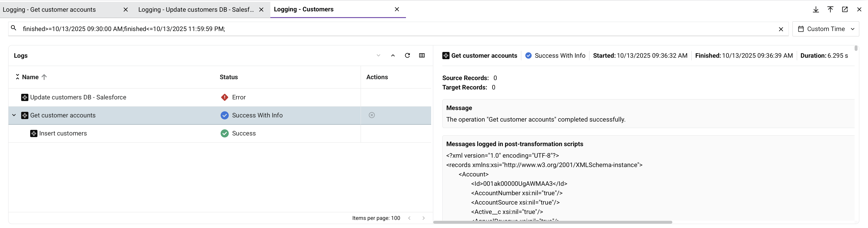This screenshot has width=868, height=228.
Task: Open logging panel in new window
Action: 845,9
